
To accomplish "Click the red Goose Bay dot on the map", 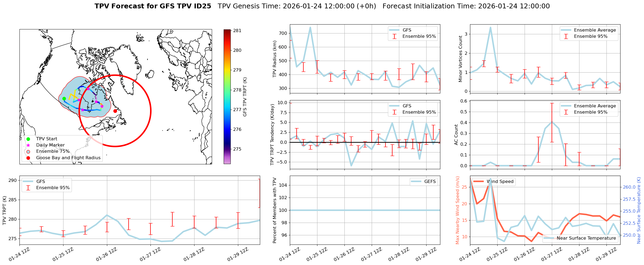I will pyautogui.click(x=115, y=111).
